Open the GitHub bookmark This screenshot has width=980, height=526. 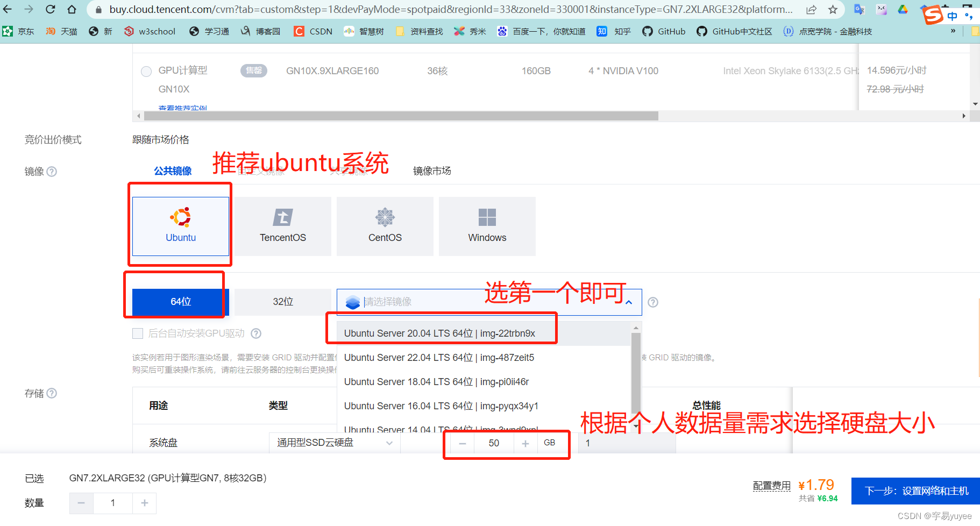click(x=664, y=31)
